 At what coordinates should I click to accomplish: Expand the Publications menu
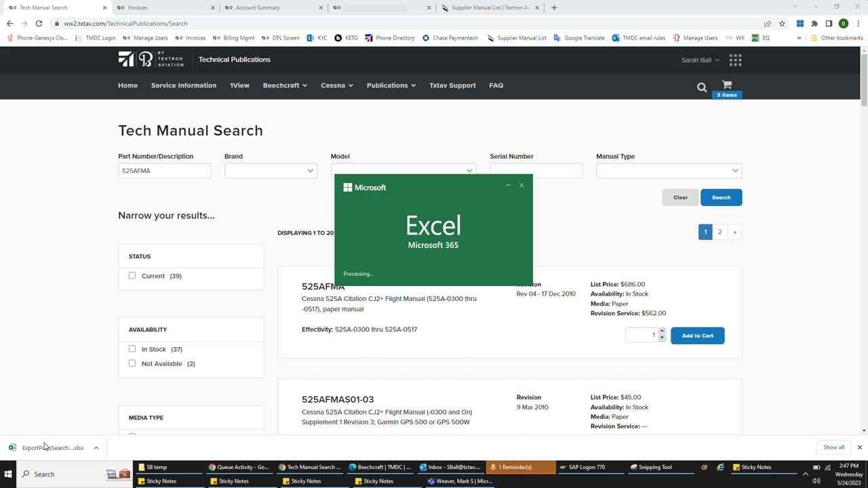(391, 85)
